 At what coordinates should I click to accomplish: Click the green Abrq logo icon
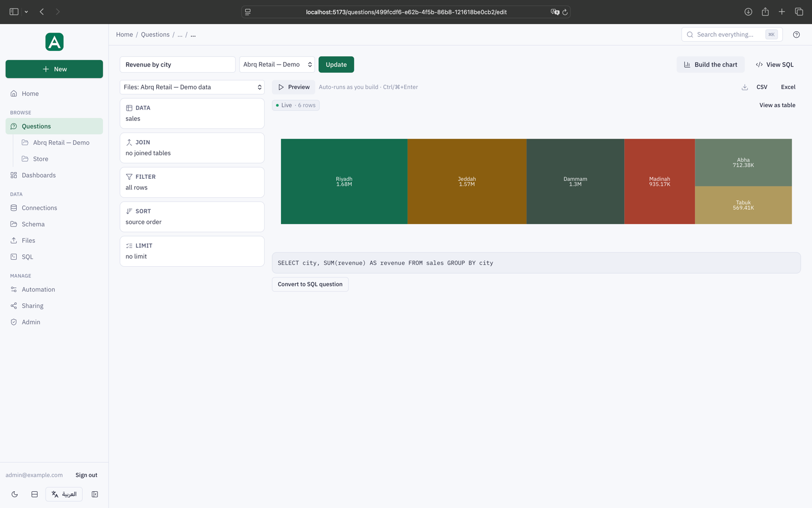coord(54,42)
